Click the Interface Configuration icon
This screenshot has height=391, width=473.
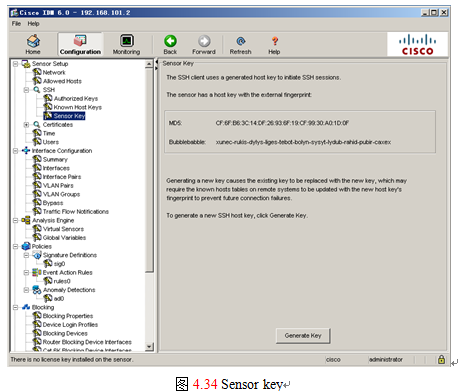pos(26,151)
